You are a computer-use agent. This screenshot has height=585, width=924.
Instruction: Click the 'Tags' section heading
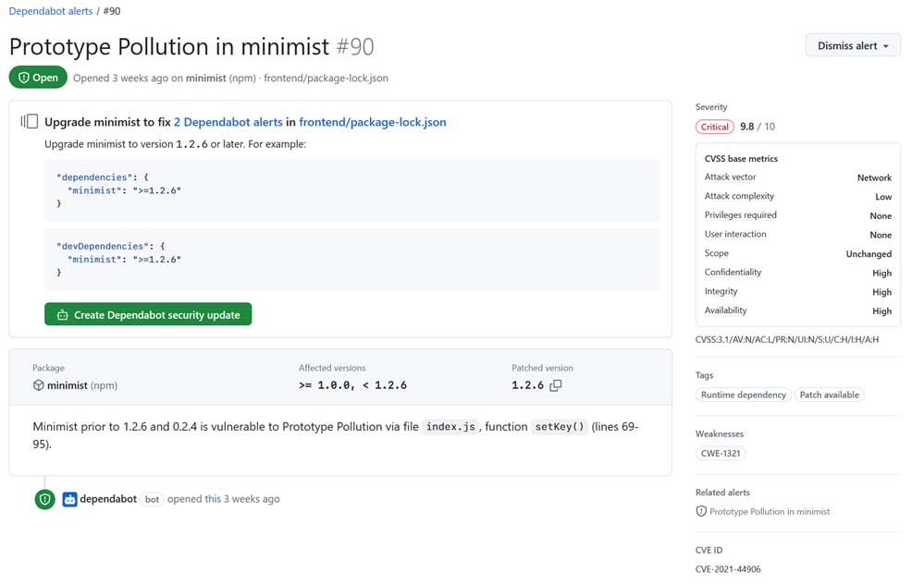pyautogui.click(x=704, y=375)
